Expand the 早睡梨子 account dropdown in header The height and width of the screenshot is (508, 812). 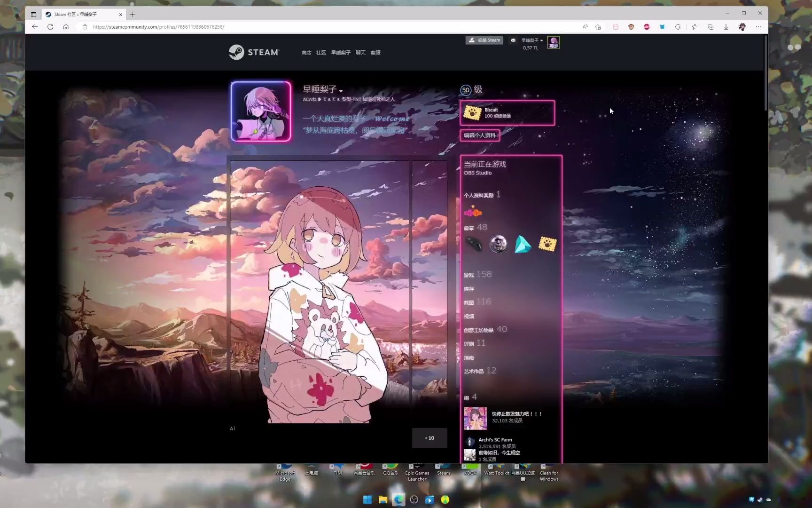(532, 40)
